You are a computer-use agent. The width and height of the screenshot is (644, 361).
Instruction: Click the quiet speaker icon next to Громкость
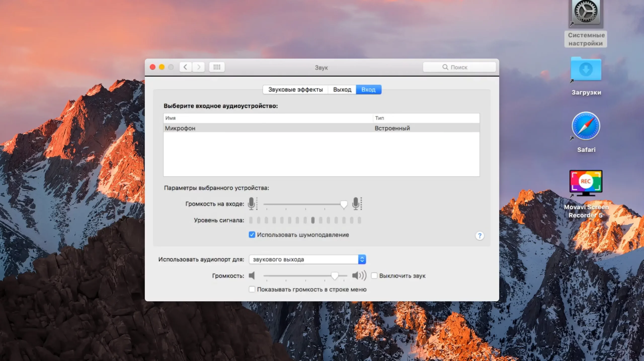point(252,276)
